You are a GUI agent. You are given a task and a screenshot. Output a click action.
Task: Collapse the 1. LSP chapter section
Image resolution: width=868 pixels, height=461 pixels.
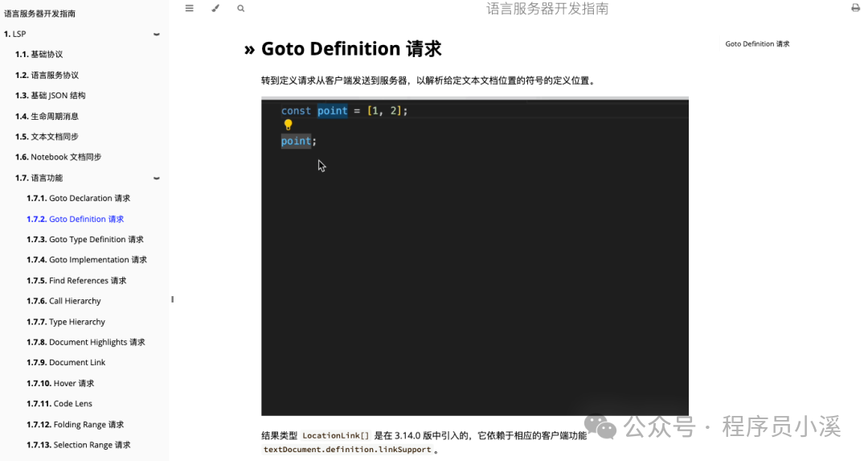157,35
